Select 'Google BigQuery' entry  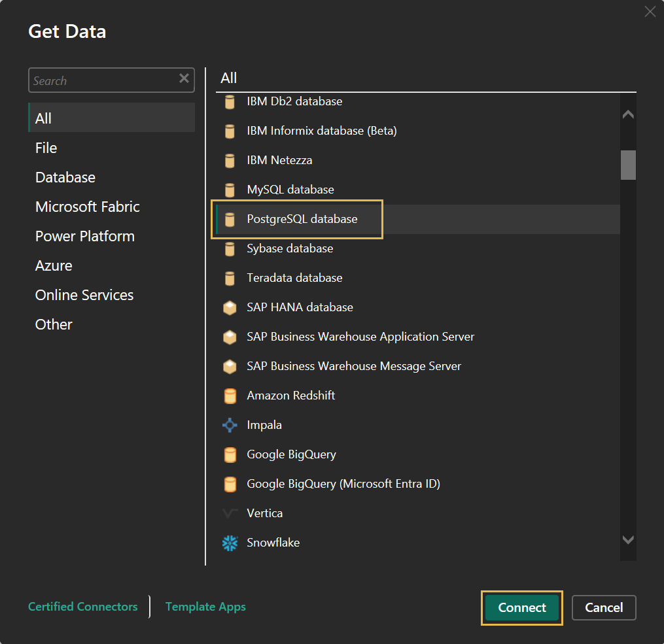(417, 454)
